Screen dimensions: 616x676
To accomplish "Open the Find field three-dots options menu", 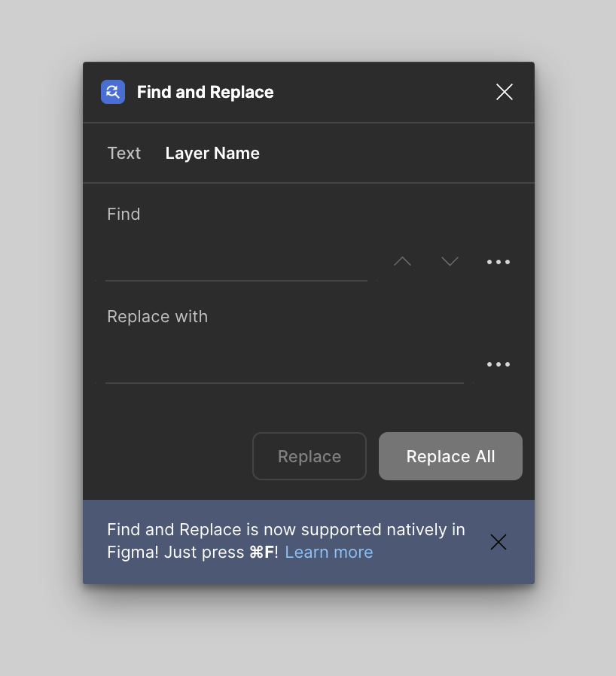I will pos(499,262).
